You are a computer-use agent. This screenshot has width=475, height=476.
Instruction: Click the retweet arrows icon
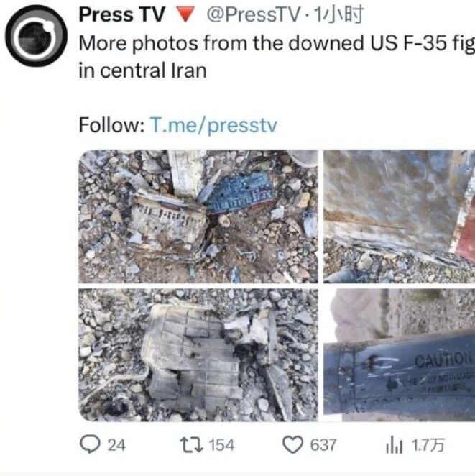pyautogui.click(x=191, y=445)
